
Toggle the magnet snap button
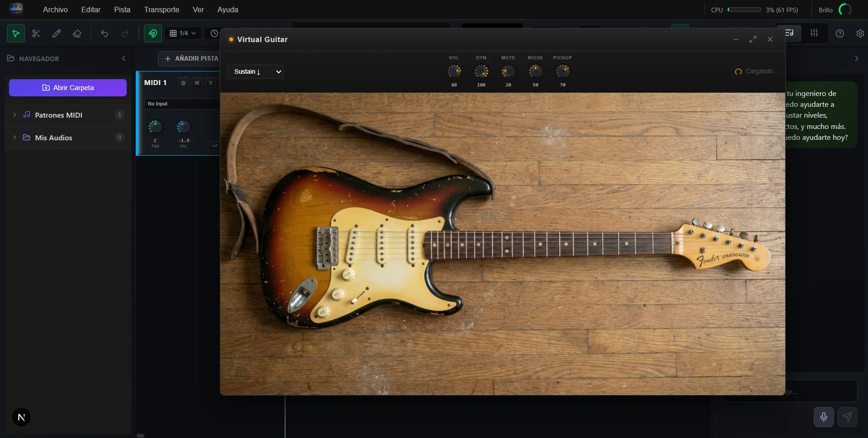153,33
